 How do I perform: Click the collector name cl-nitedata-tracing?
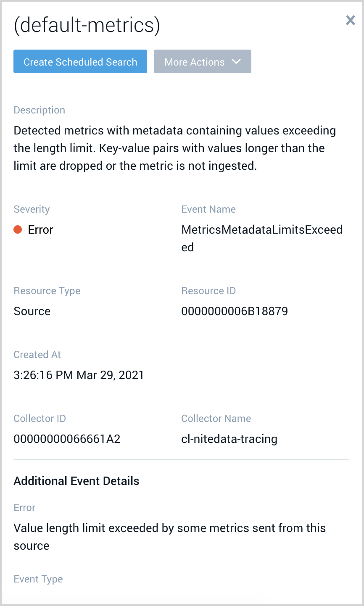(229, 439)
